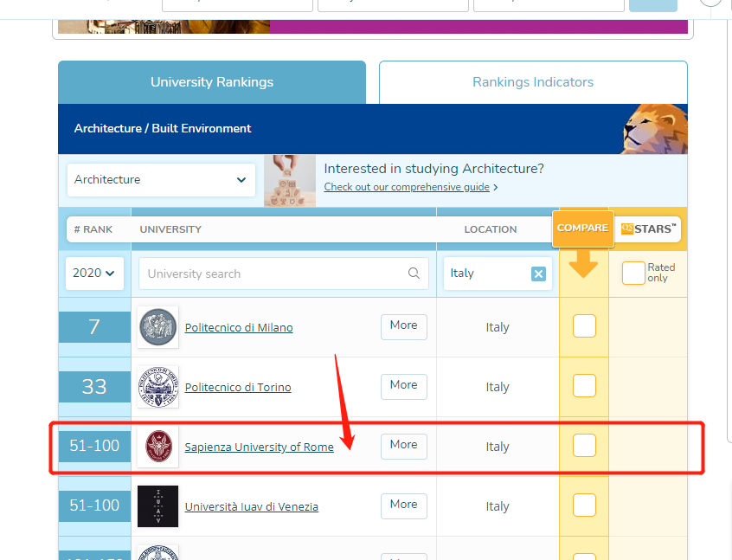The height and width of the screenshot is (560, 732).
Task: Click the Politecnico di Torino crest icon
Action: pyautogui.click(x=157, y=387)
